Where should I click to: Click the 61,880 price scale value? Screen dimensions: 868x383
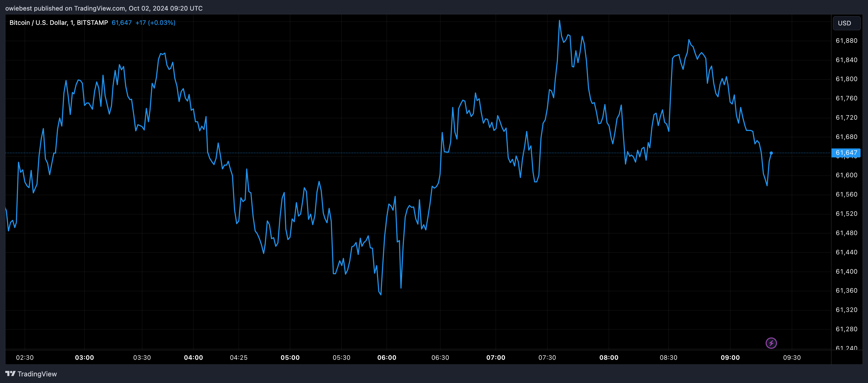click(x=846, y=40)
